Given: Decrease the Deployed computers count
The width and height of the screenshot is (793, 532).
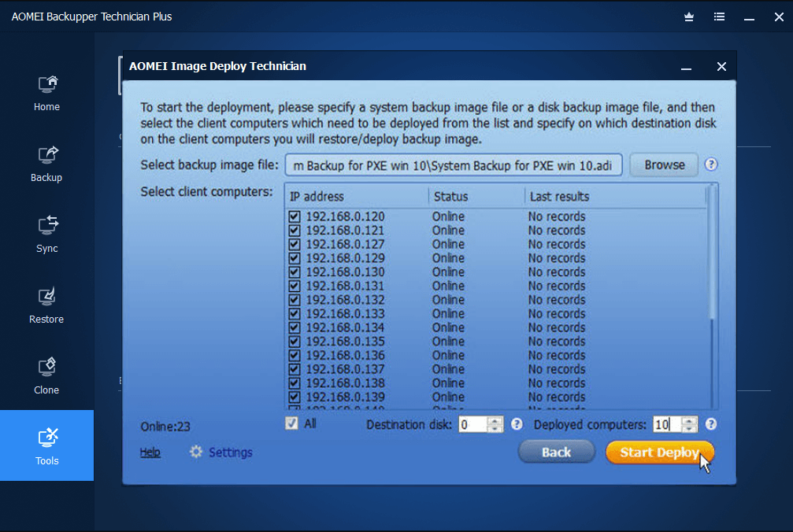Looking at the screenshot, I should [689, 428].
